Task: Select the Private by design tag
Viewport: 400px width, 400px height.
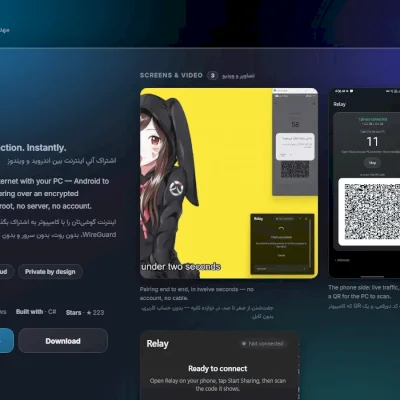Action: pyautogui.click(x=50, y=272)
